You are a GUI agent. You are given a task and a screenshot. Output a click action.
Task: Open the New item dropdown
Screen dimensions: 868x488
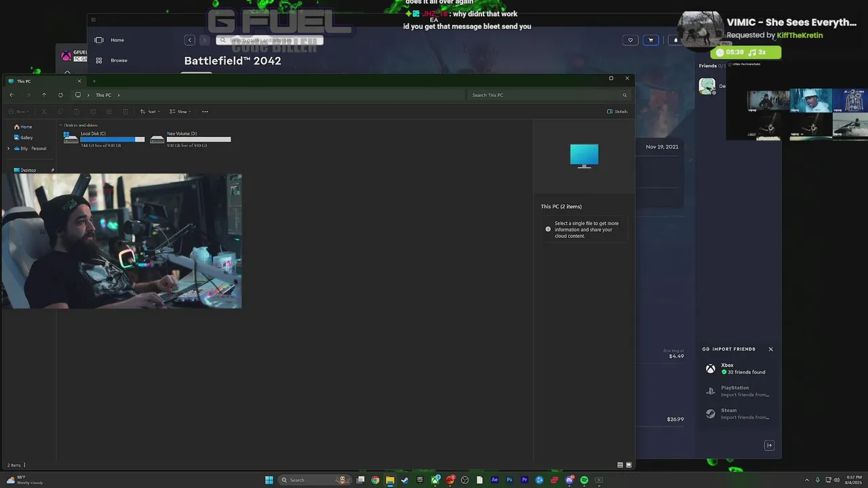(x=19, y=112)
